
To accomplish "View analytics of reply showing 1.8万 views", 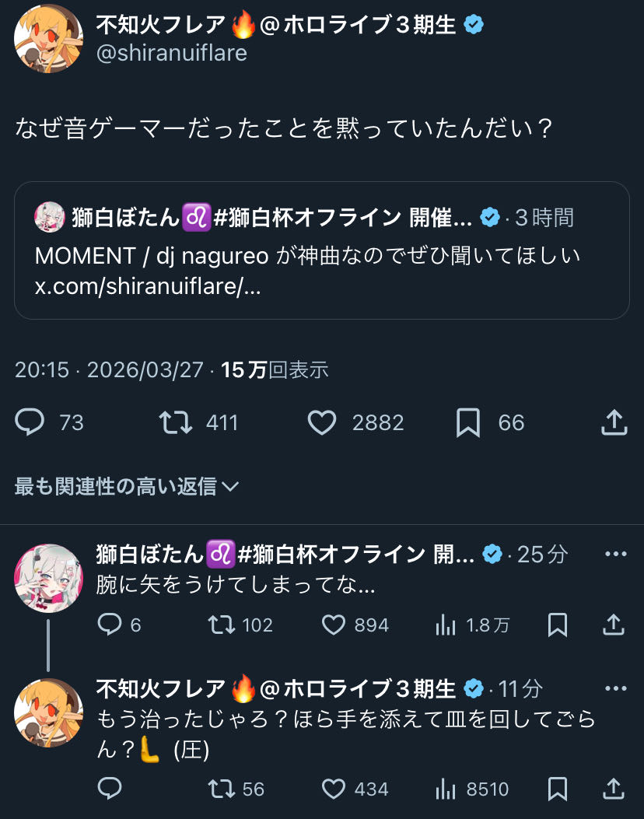I will tap(446, 625).
